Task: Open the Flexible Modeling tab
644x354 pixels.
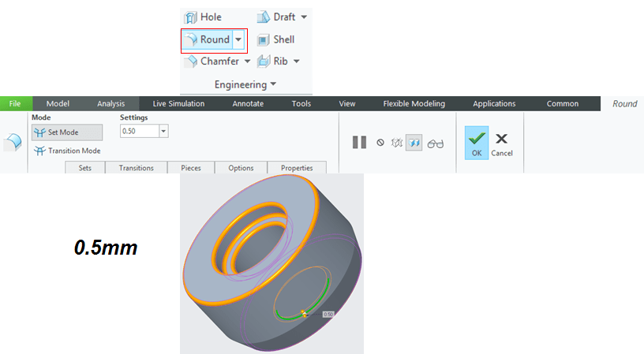Action: 414,103
